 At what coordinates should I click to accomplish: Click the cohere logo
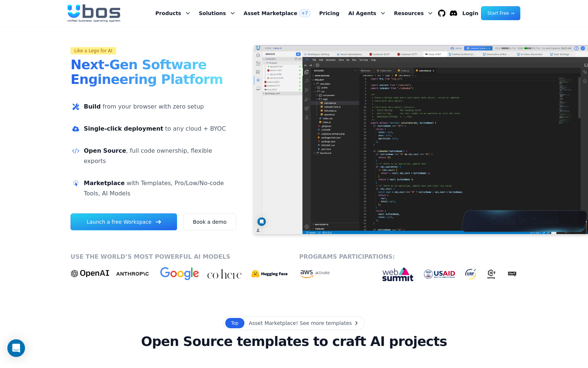tap(225, 275)
